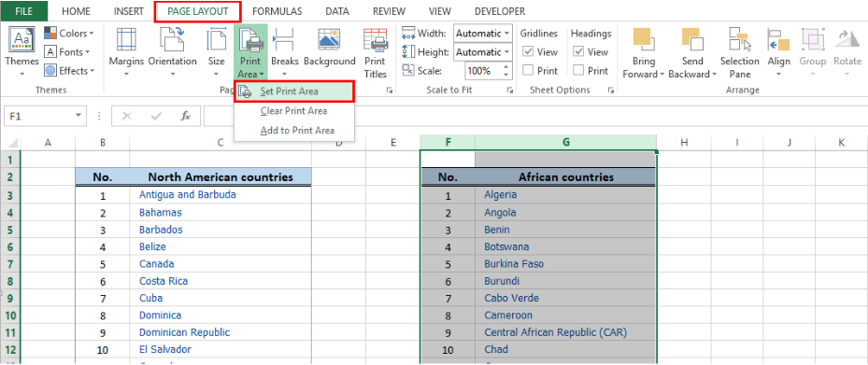The height and width of the screenshot is (365, 868).
Task: Switch to the HOME tab
Action: [77, 11]
